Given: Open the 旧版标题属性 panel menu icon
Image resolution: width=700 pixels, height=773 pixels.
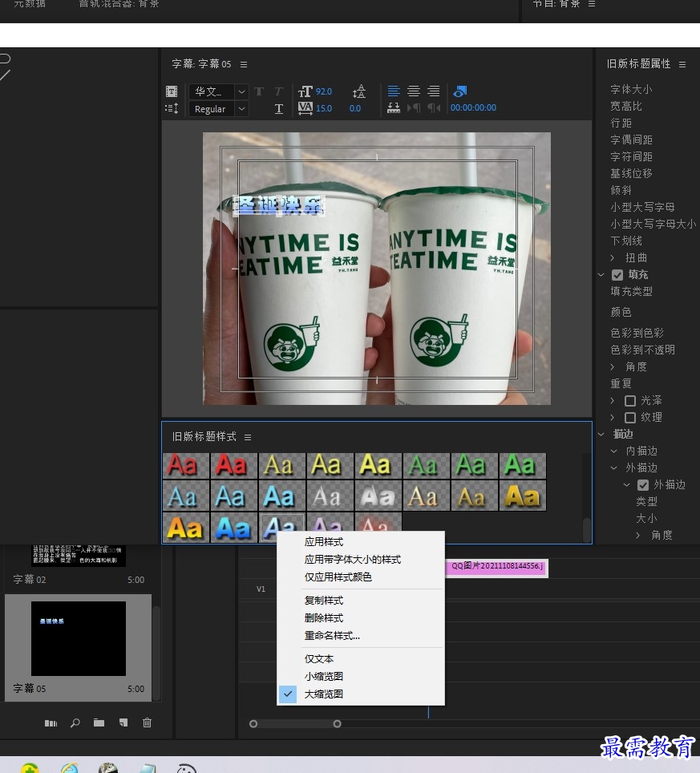Looking at the screenshot, I should [682, 64].
